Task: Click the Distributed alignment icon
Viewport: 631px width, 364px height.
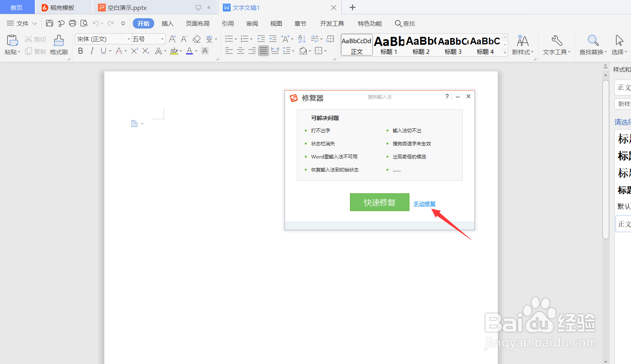Action: 275,51
